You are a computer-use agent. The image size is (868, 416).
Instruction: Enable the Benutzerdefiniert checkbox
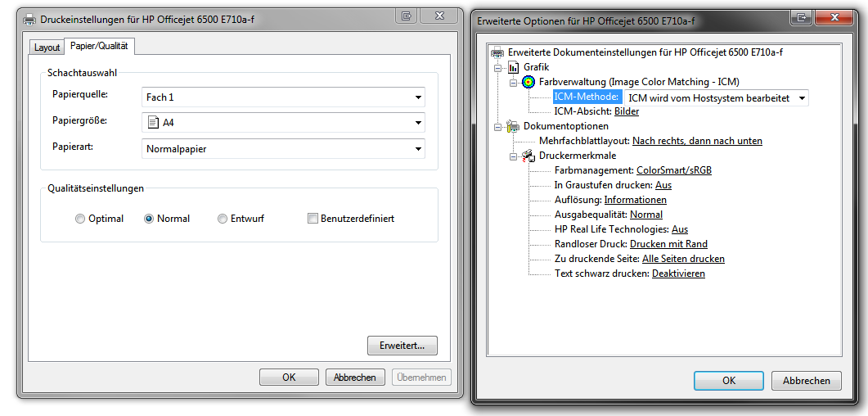point(313,219)
